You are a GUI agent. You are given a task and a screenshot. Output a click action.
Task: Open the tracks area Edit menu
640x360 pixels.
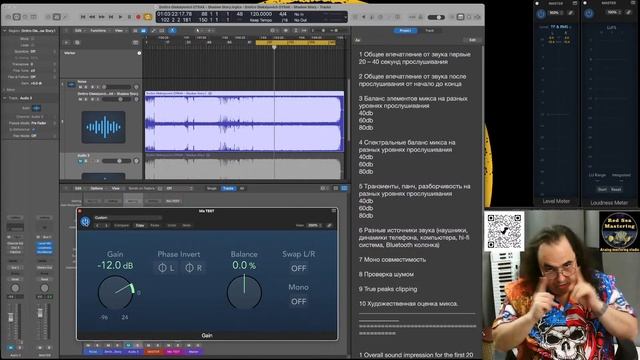(x=79, y=31)
